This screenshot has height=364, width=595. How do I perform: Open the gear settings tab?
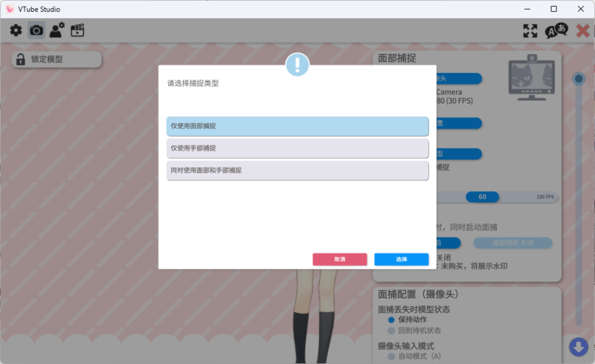pos(16,30)
